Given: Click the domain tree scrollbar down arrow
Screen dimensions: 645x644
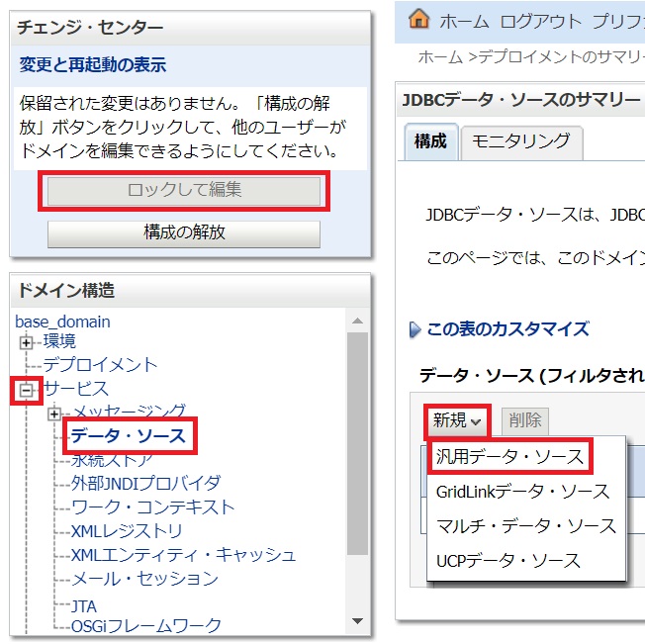Looking at the screenshot, I should click(x=358, y=621).
